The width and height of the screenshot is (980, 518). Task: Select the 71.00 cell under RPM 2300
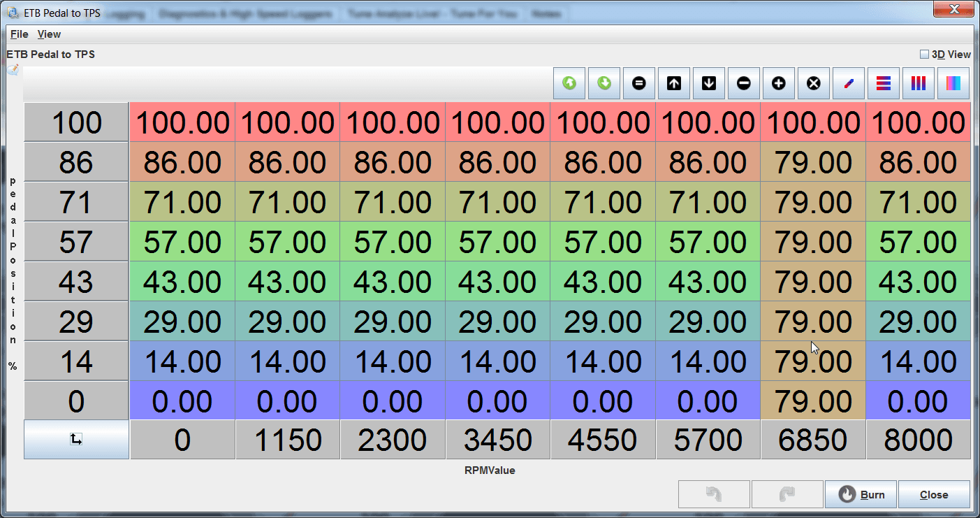point(393,202)
